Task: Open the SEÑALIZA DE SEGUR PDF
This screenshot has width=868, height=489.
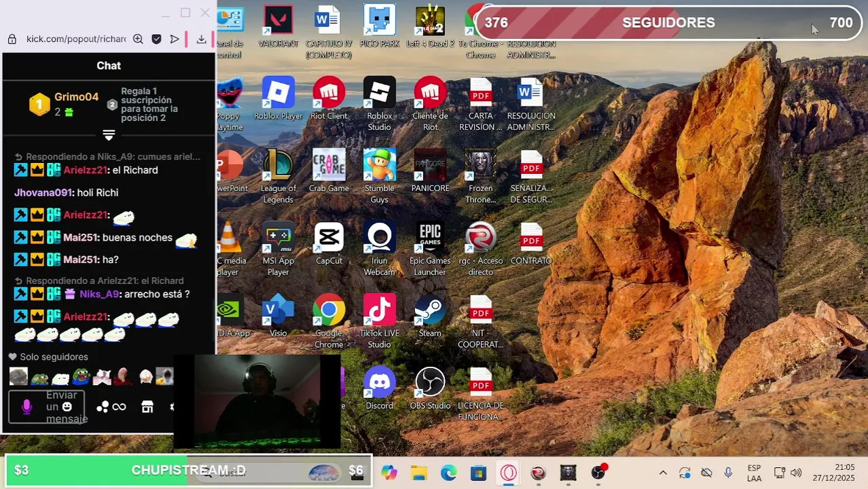Action: 531,177
